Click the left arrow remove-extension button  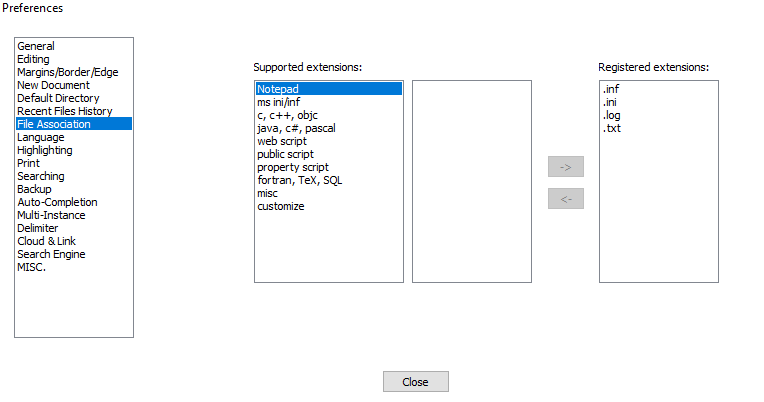tap(565, 198)
